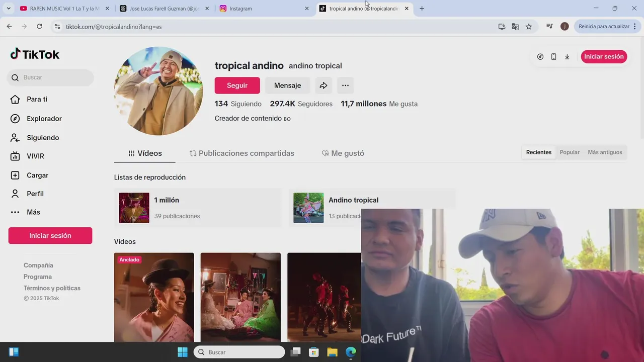The height and width of the screenshot is (362, 644).
Task: Click the browser reload button
Action: coord(39,26)
